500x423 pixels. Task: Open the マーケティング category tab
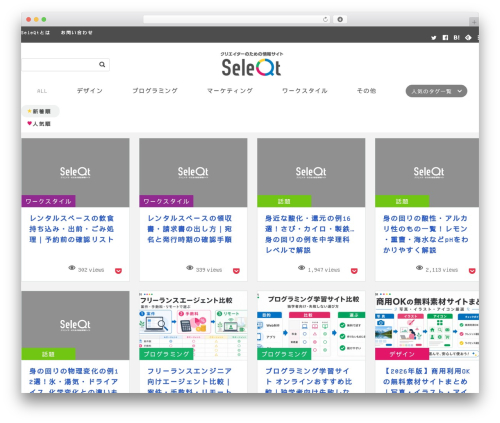tap(230, 91)
